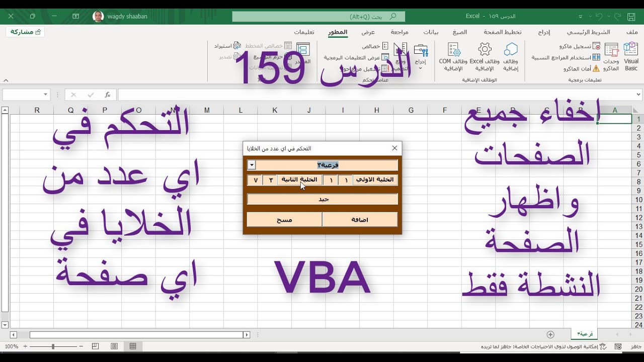The height and width of the screenshot is (362, 644).
Task: Click View Code (عرض التعليمات البرمجية)
Action: [x=356, y=57]
